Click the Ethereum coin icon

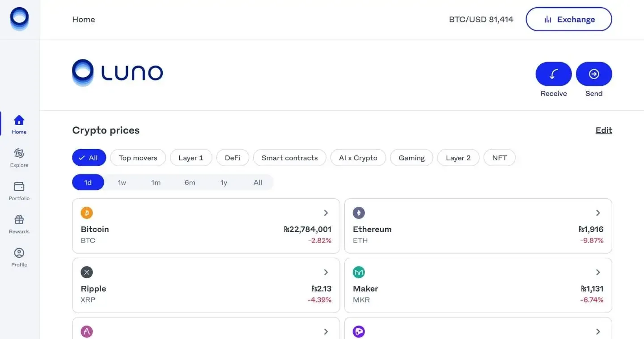(x=359, y=213)
